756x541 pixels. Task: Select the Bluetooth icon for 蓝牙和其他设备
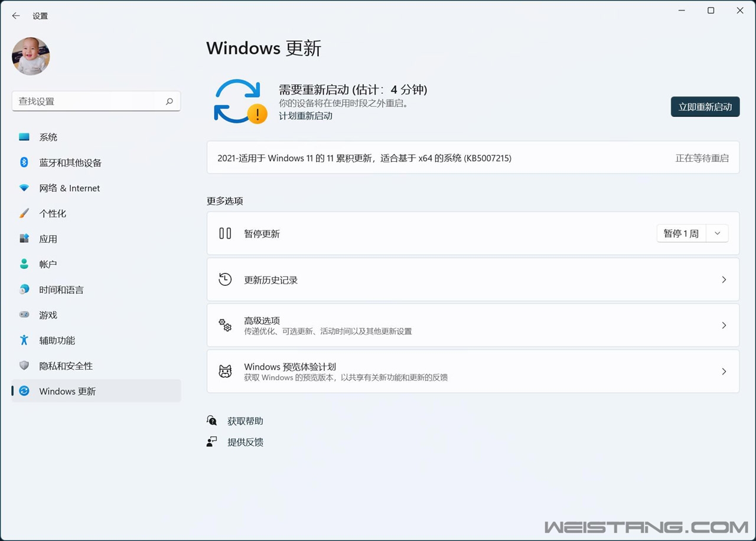click(24, 162)
